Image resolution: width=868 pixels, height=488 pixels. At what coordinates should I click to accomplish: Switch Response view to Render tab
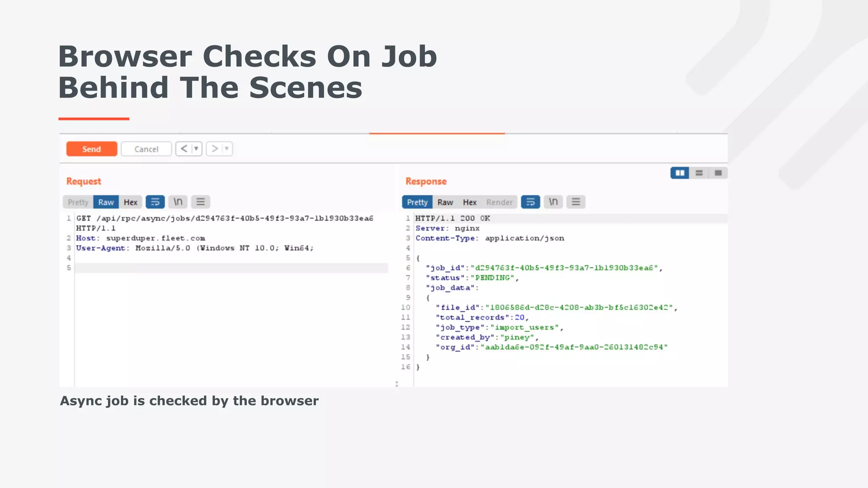point(499,202)
